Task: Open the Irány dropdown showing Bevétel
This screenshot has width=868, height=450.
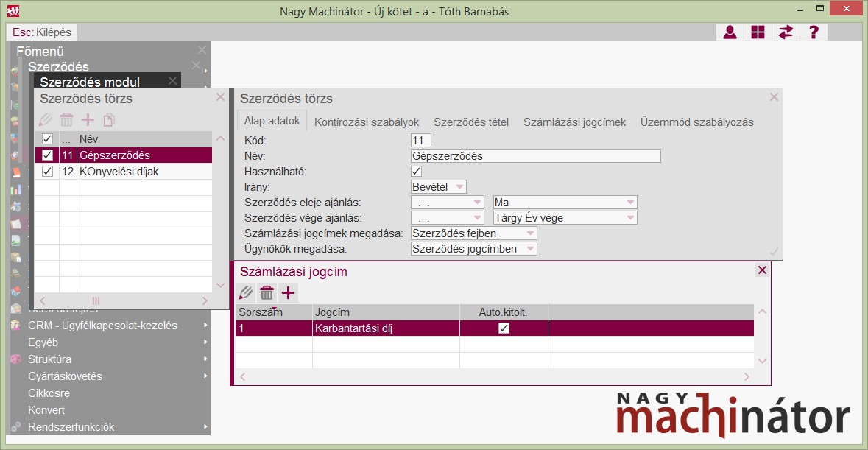Action: [459, 187]
